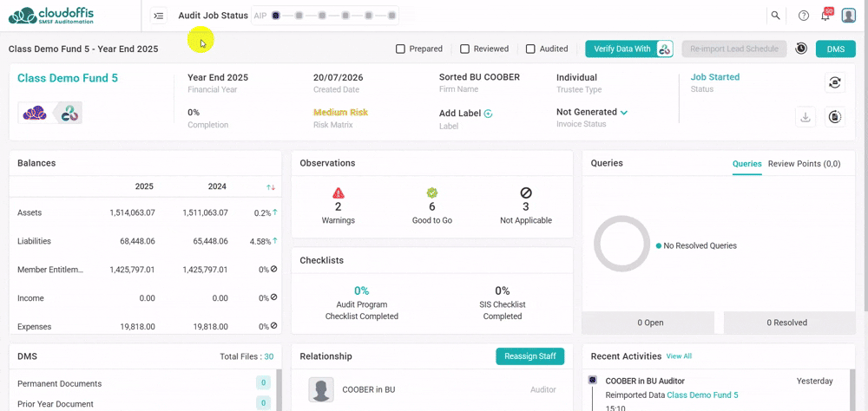Click the Add Label plus icon

tap(488, 114)
